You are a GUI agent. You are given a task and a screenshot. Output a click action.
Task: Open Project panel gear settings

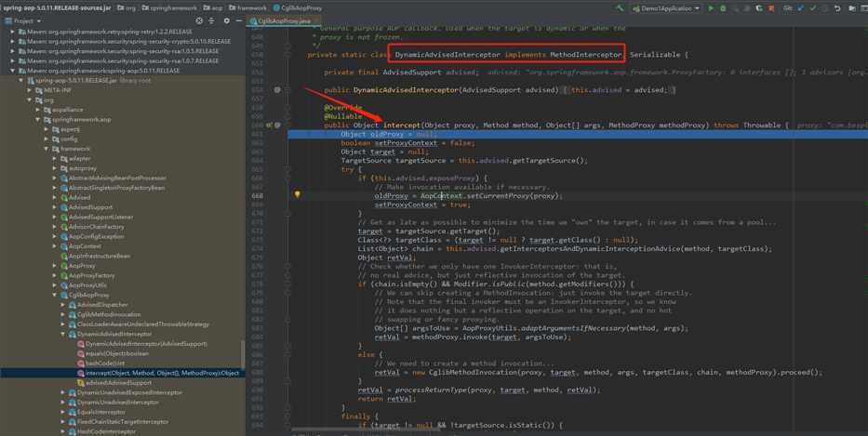pyautogui.click(x=226, y=20)
